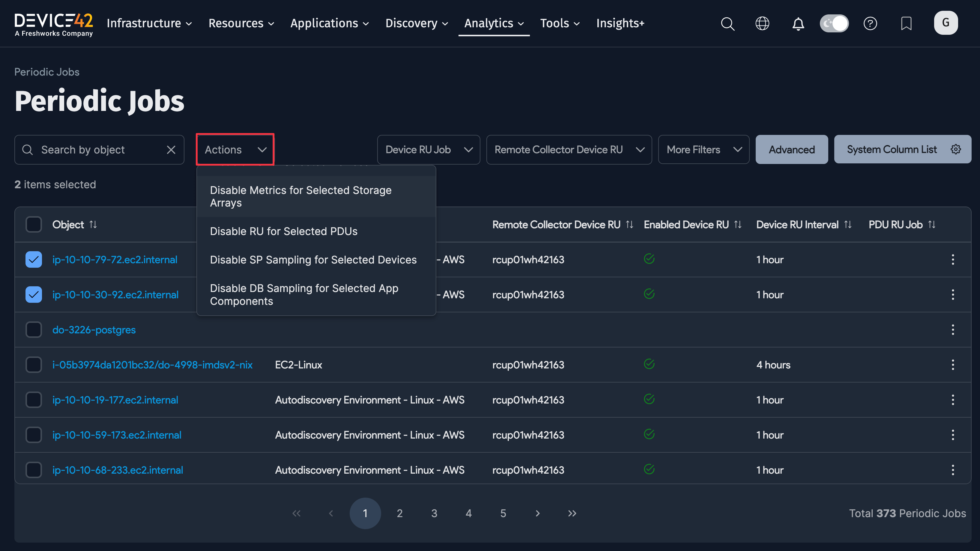Check the ip-10-10-19-177.ec2.internal row checkbox
Screen dimensions: 980x551
[34, 400]
